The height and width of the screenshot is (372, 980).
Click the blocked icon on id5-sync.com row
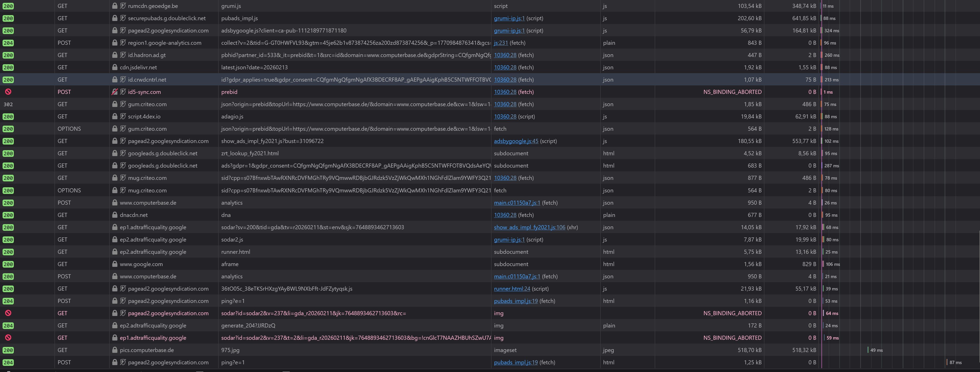pos(8,92)
